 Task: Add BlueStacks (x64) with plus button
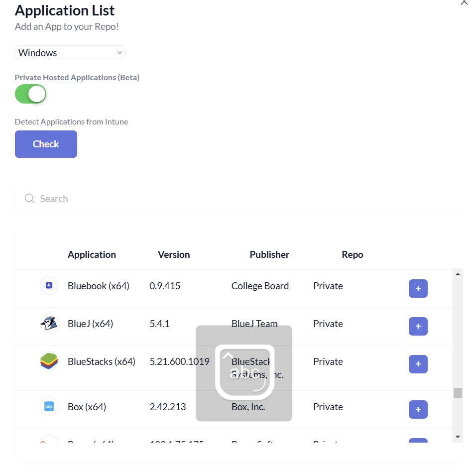(x=418, y=364)
